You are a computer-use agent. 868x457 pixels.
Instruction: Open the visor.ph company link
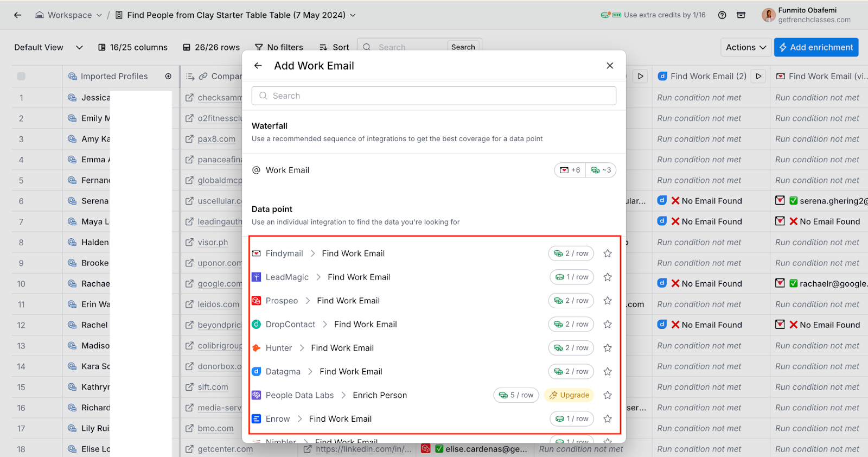[213, 242]
